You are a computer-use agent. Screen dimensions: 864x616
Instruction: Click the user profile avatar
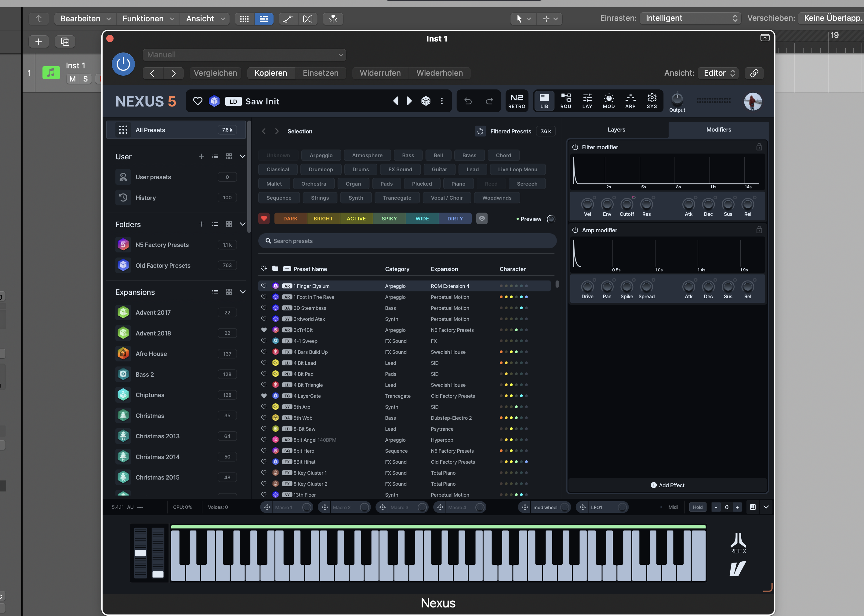click(x=753, y=101)
